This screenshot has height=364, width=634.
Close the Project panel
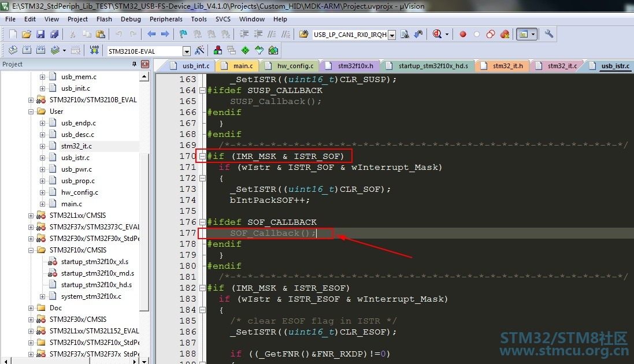click(145, 64)
